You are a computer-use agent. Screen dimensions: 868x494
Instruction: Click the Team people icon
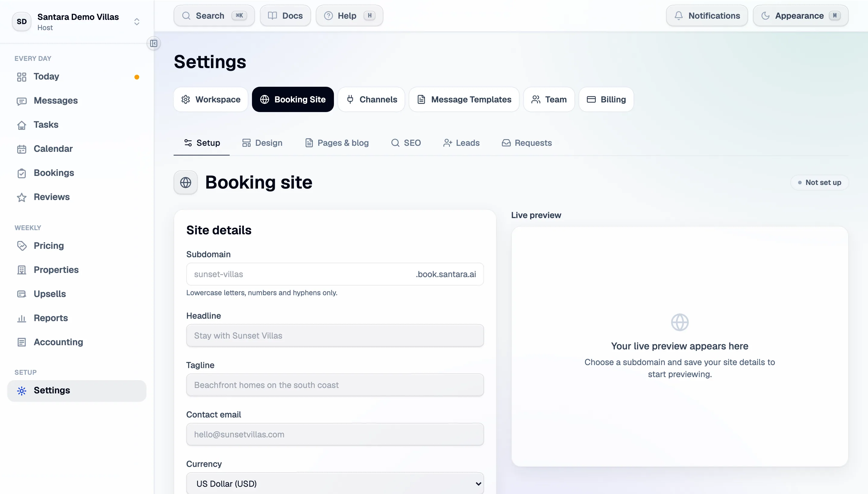point(536,99)
